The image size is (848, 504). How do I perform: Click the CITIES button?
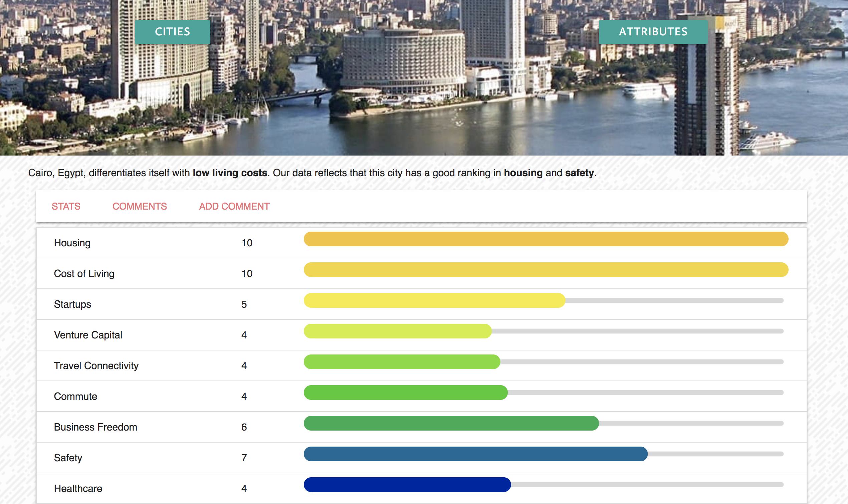(172, 32)
